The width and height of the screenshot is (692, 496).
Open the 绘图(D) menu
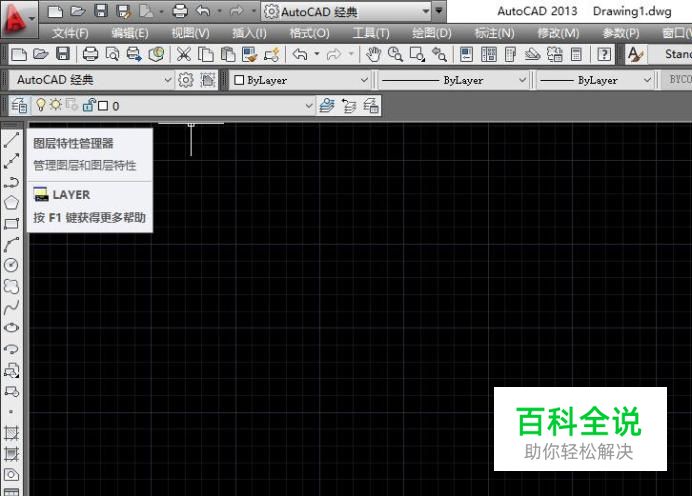click(432, 33)
